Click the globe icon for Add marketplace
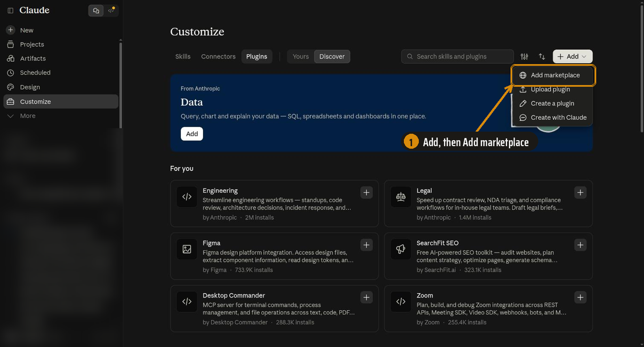The height and width of the screenshot is (347, 644). (523, 75)
